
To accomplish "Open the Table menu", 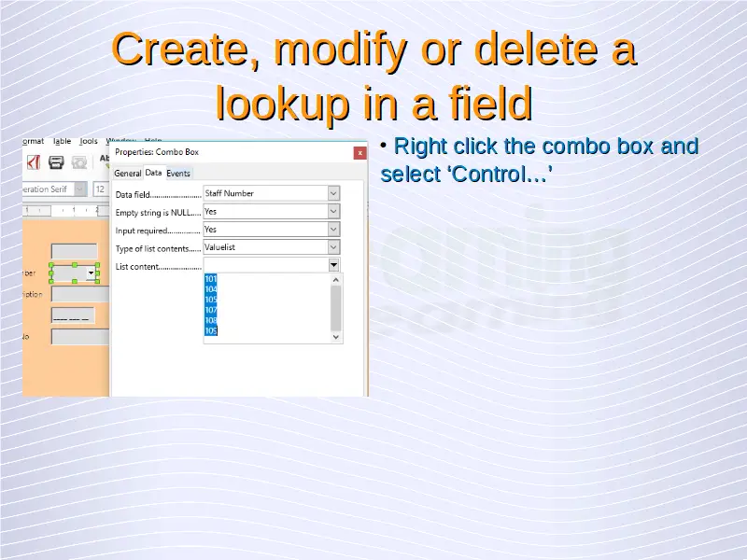I will pyautogui.click(x=62, y=141).
